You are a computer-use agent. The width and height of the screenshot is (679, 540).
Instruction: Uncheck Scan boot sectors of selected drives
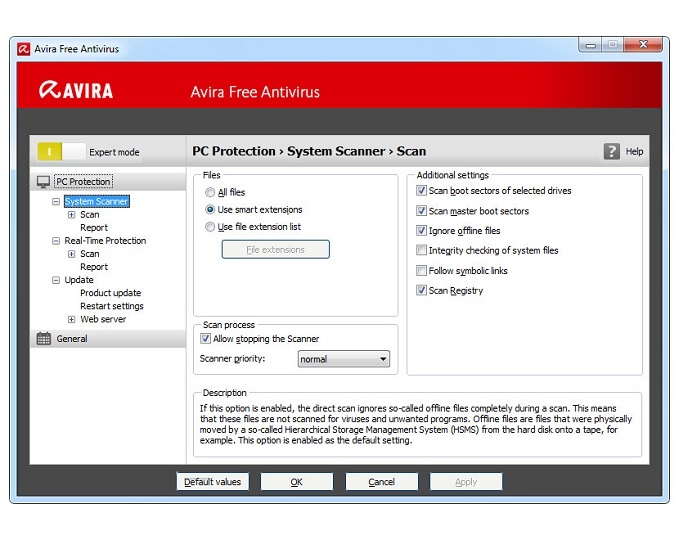[x=421, y=191]
